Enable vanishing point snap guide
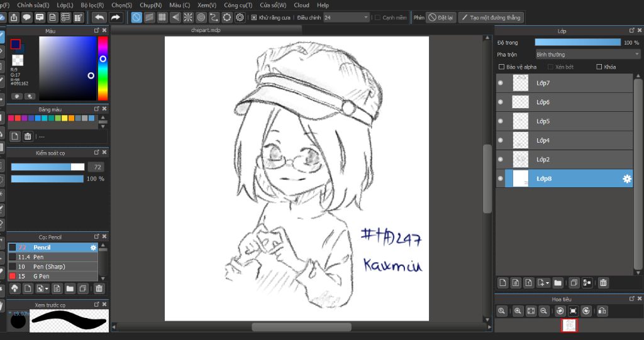Image resolution: width=644 pixels, height=340 pixels. [175, 17]
